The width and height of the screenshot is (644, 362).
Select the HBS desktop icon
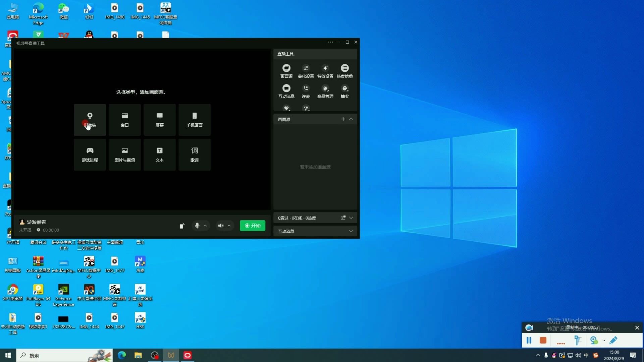(140, 321)
